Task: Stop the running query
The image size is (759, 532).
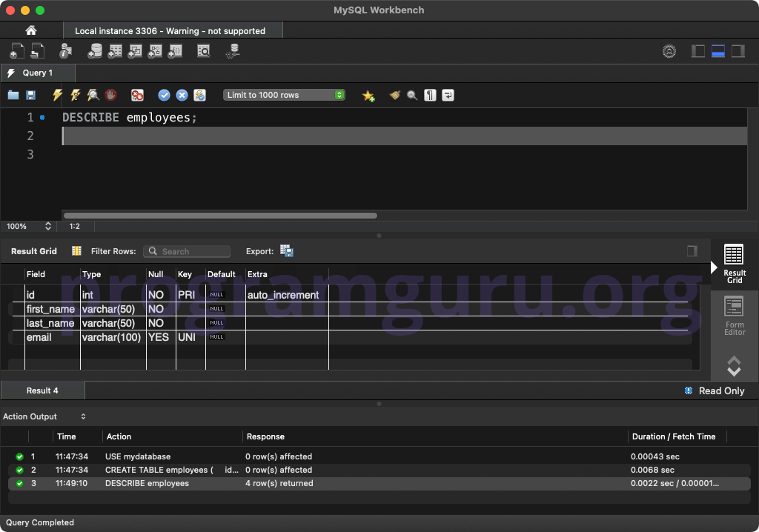Action: (110, 95)
